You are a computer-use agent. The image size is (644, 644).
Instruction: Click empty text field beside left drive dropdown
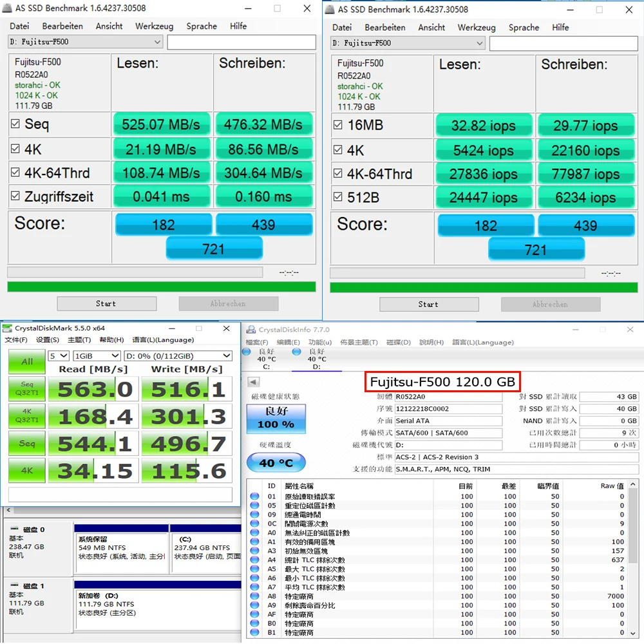[x=241, y=42]
